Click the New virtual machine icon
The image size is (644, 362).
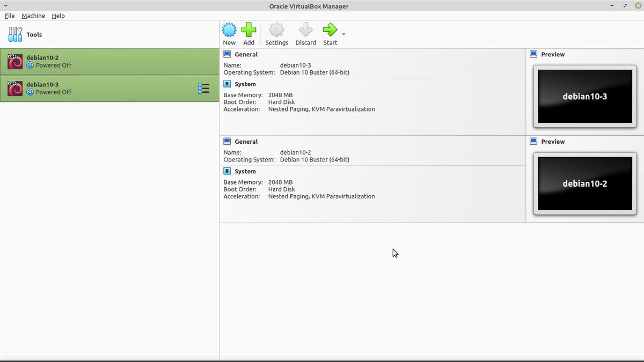[229, 29]
